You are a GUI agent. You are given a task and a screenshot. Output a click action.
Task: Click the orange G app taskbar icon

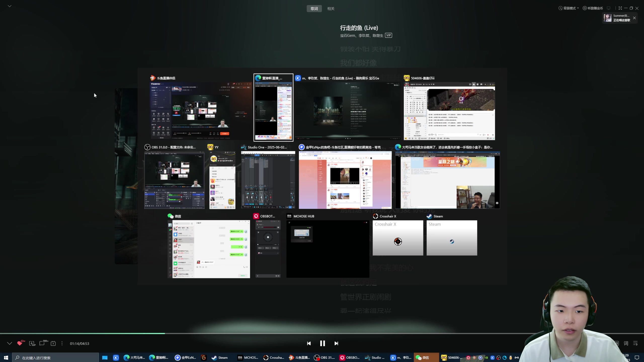coord(204,357)
